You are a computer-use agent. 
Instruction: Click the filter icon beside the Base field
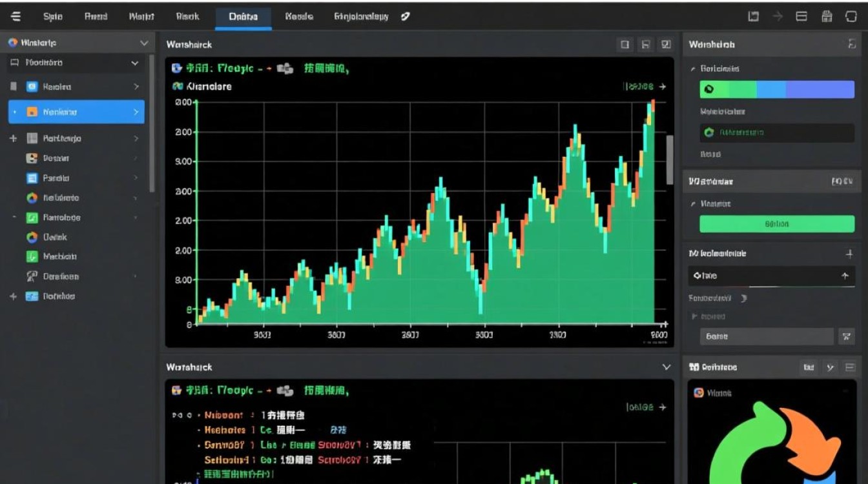click(846, 336)
